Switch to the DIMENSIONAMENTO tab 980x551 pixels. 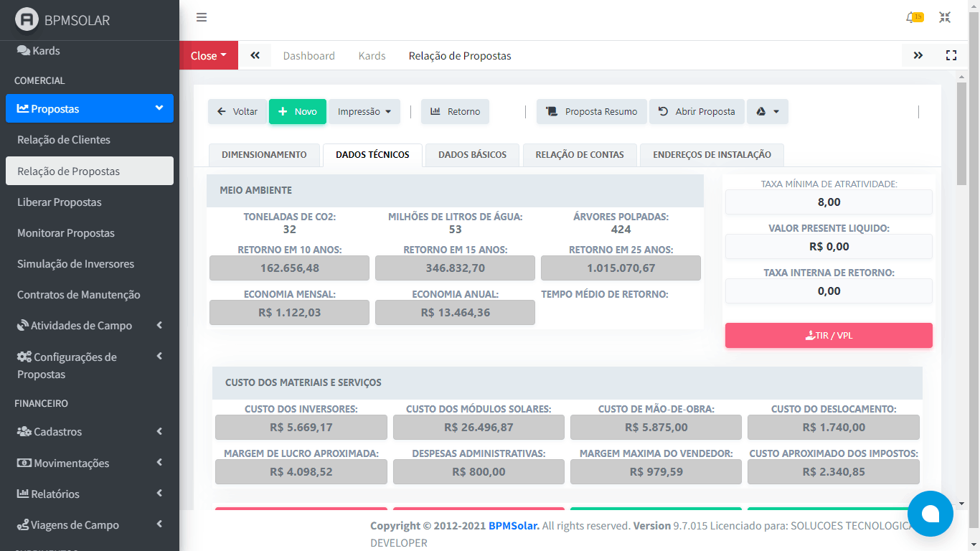pos(264,155)
